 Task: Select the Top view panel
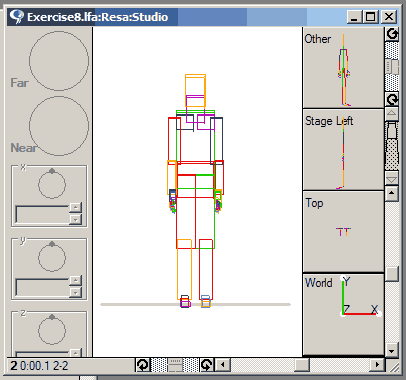click(343, 232)
